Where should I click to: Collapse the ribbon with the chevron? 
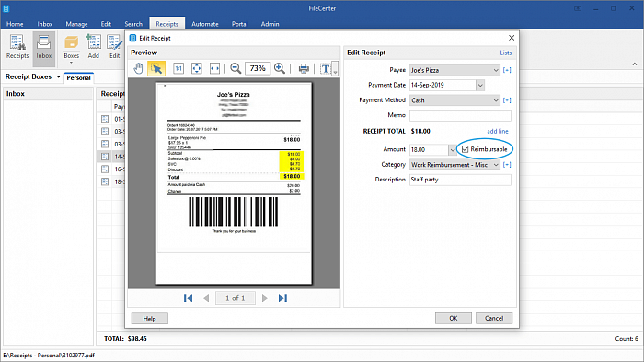coord(635,64)
